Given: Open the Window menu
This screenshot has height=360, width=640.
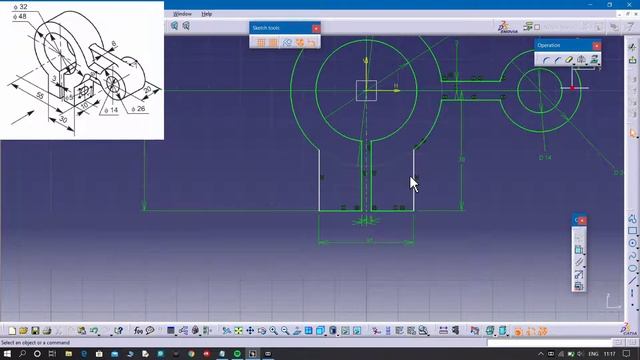Looking at the screenshot, I should pyautogui.click(x=182, y=14).
